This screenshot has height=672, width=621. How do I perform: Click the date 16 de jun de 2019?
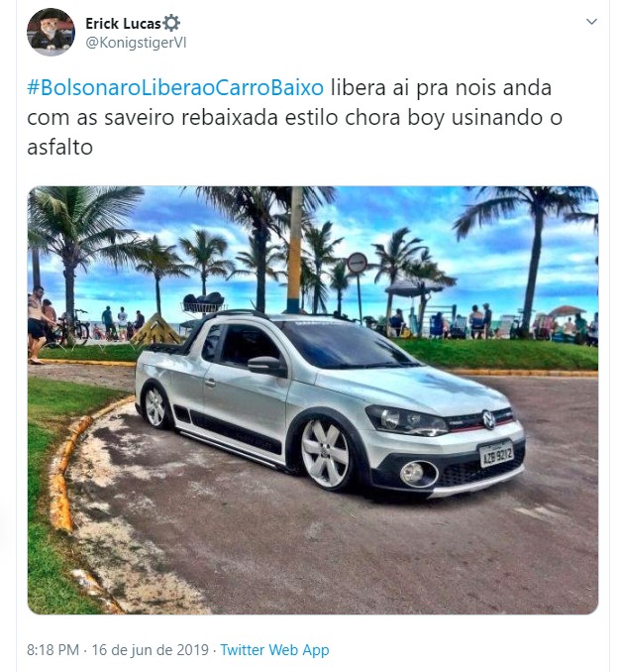[x=150, y=650]
